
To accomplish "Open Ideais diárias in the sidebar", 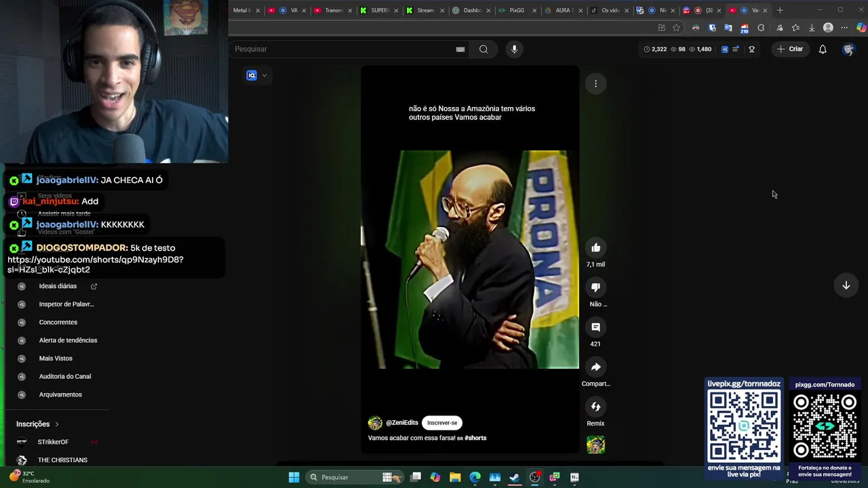I will 58,286.
